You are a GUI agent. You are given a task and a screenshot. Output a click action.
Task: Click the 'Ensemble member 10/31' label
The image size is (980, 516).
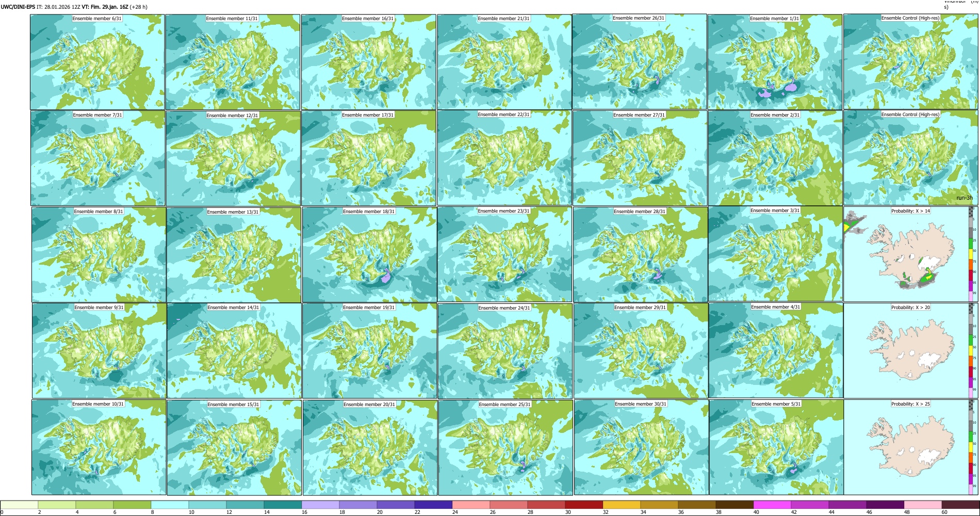(98, 404)
